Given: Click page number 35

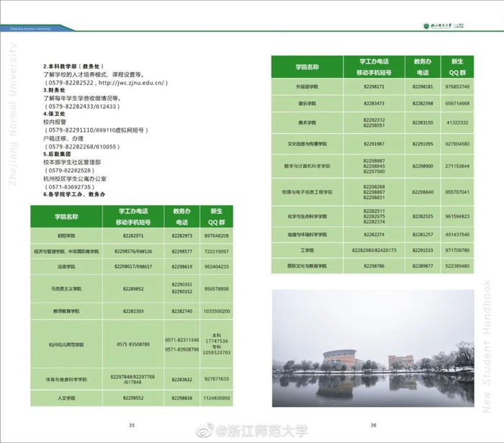Looking at the screenshot, I should pyautogui.click(x=132, y=425).
